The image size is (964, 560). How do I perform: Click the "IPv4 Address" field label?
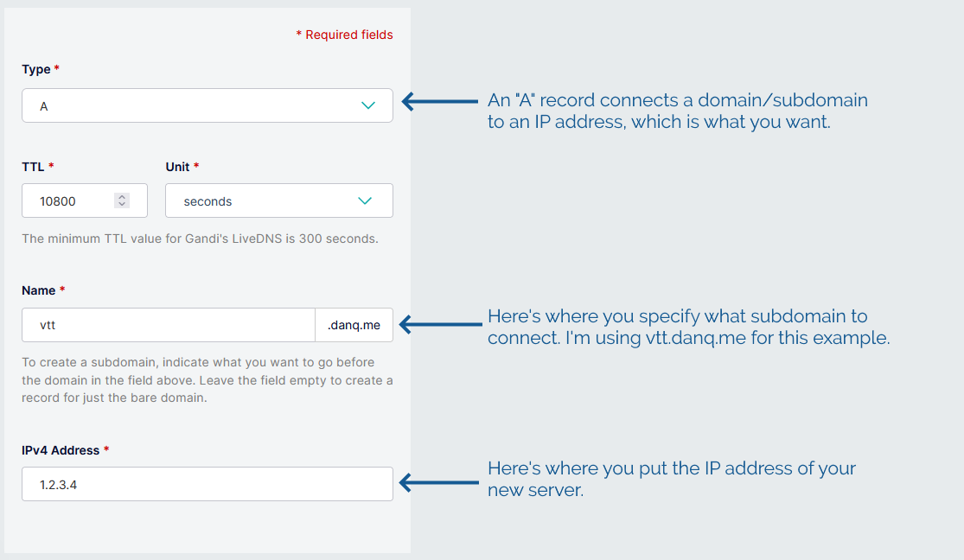(x=61, y=450)
